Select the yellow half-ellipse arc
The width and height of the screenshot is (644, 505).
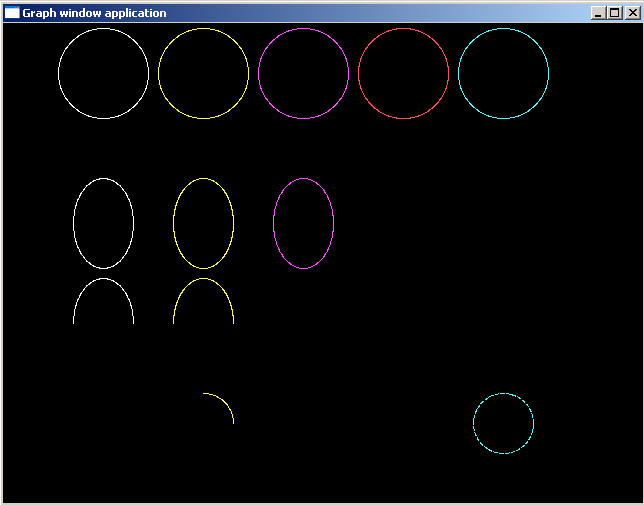coord(203,279)
